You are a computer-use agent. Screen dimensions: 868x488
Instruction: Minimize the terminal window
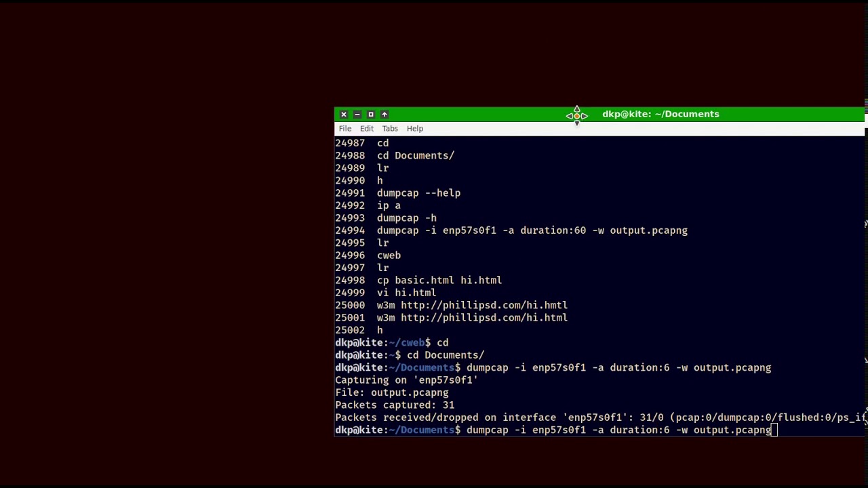pos(357,115)
